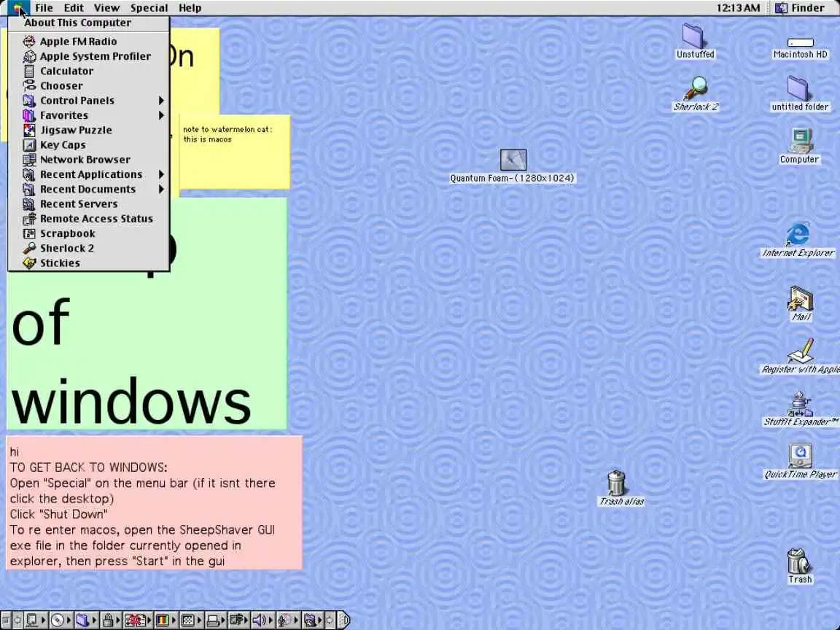Viewport: 840px width, 630px height.
Task: Open the Web Sharing Control Strip module
Action: click(313, 621)
